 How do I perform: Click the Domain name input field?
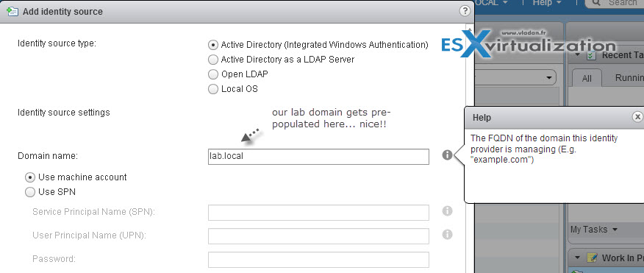(318, 157)
